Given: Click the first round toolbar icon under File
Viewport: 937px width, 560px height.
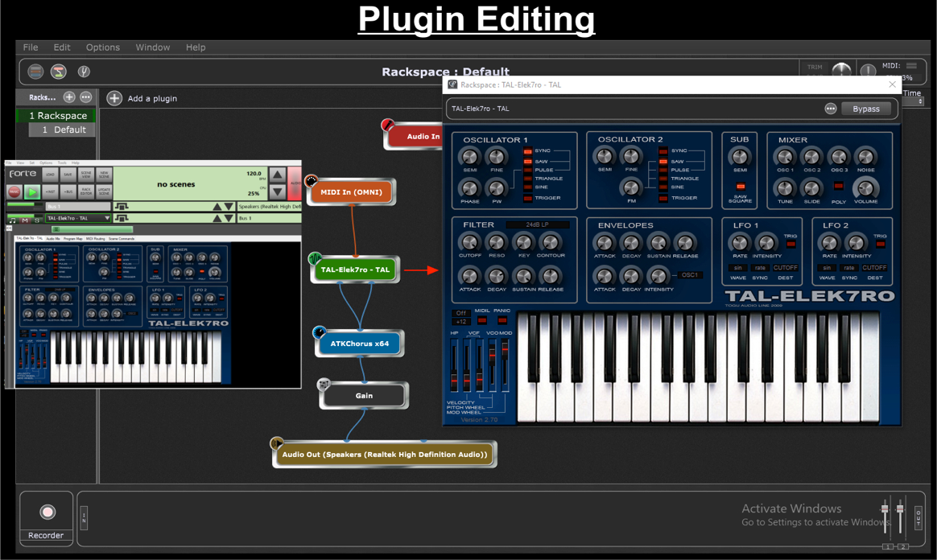Looking at the screenshot, I should (36, 72).
